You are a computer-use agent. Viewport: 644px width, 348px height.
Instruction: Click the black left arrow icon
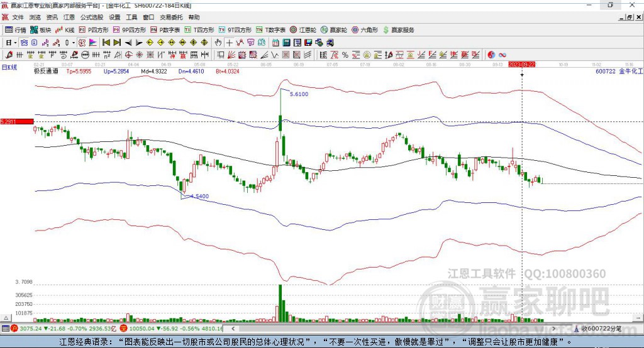click(x=128, y=43)
